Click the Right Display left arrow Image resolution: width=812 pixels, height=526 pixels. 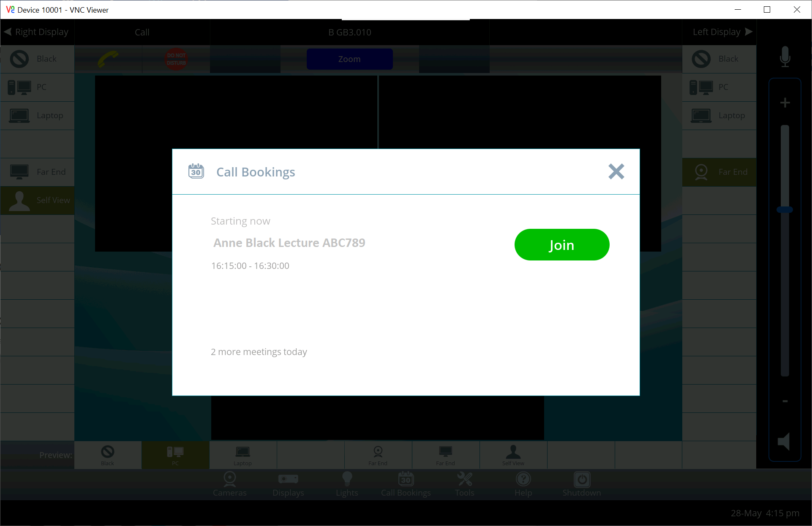pyautogui.click(x=8, y=32)
